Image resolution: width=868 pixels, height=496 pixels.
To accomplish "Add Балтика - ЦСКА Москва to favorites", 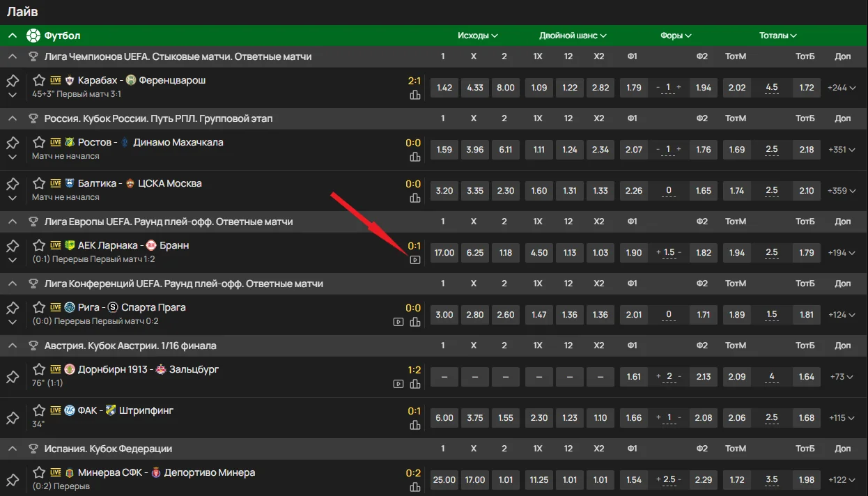I will pyautogui.click(x=39, y=184).
